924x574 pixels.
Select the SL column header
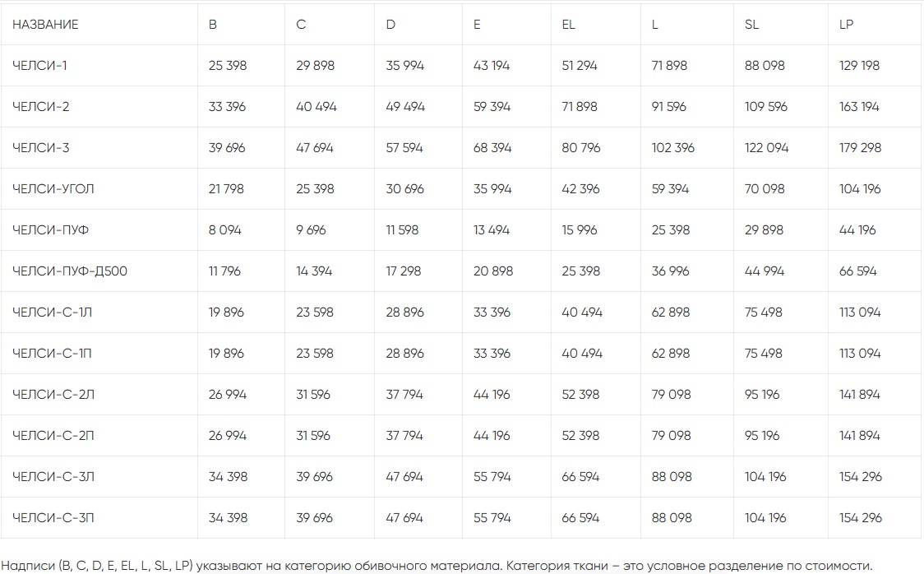click(x=751, y=25)
